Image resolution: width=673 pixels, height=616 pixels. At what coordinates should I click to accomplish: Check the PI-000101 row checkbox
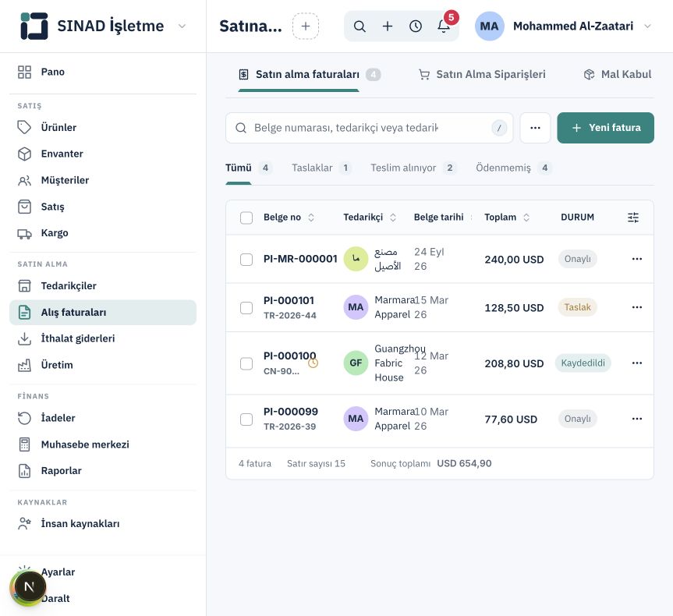pyautogui.click(x=246, y=308)
